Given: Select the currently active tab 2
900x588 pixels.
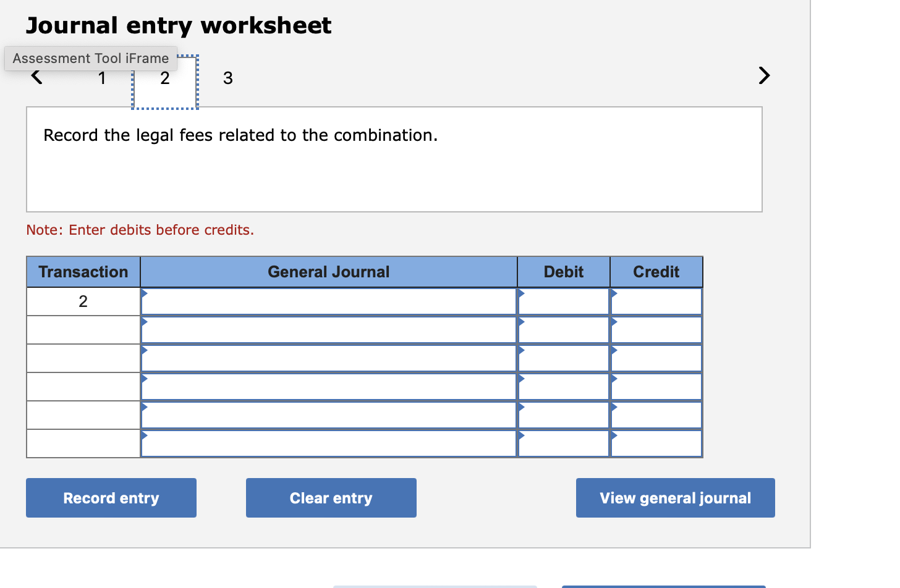Looking at the screenshot, I should pos(164,78).
